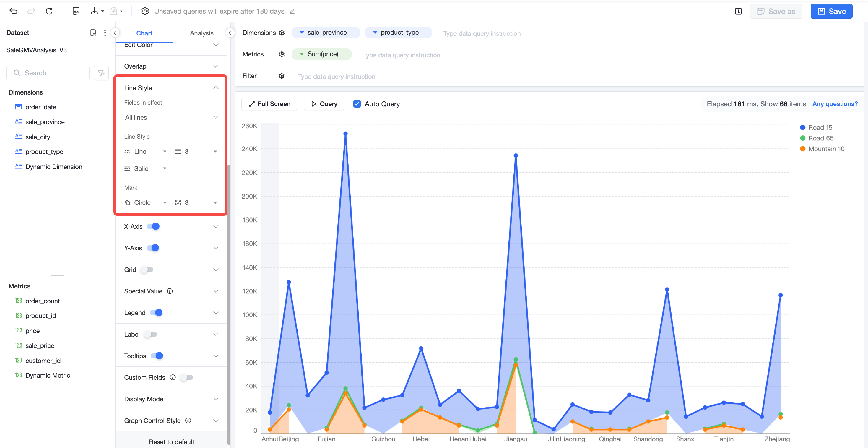Click the Full Screen button
The height and width of the screenshot is (448, 868).
(x=269, y=104)
